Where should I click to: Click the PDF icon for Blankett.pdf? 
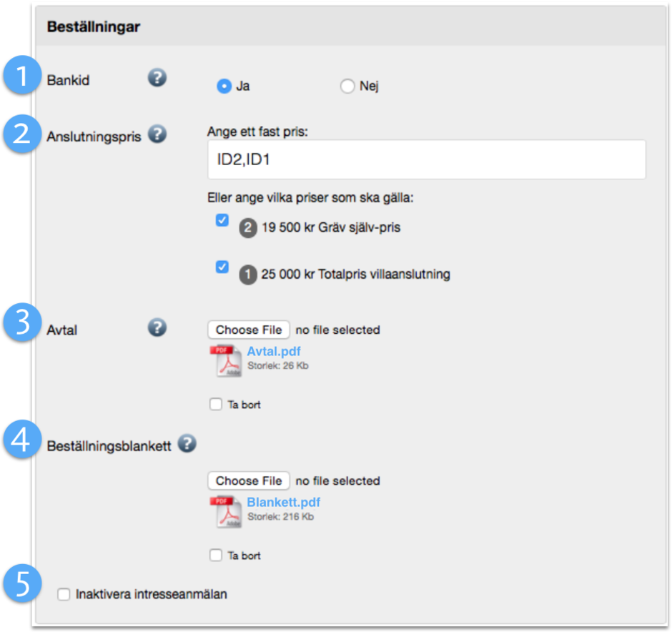tap(225, 511)
